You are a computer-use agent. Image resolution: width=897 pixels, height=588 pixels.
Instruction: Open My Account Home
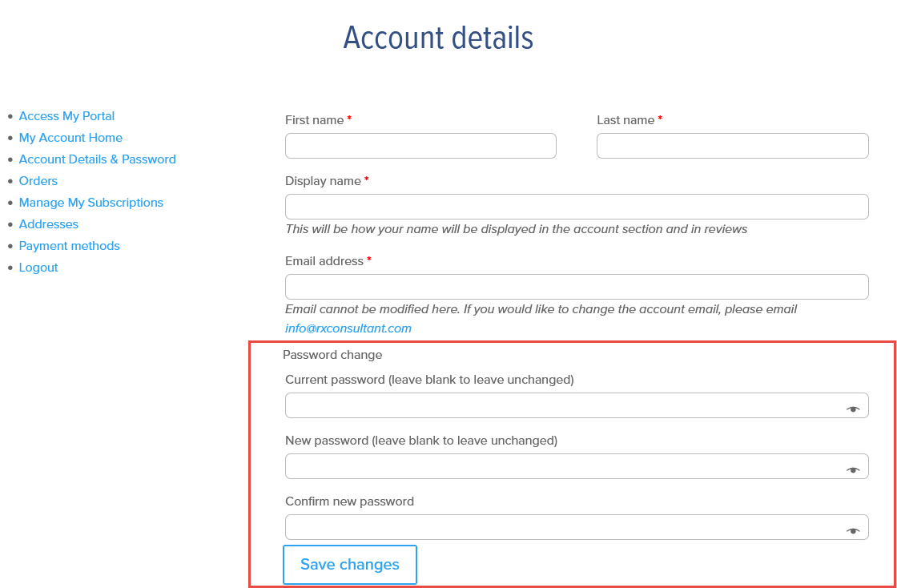[70, 138]
